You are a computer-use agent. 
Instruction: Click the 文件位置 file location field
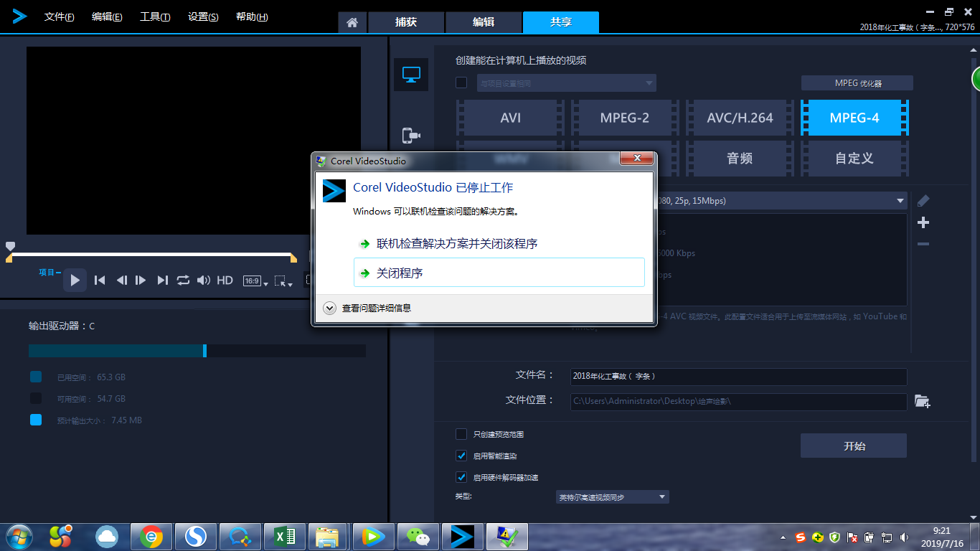click(x=739, y=401)
